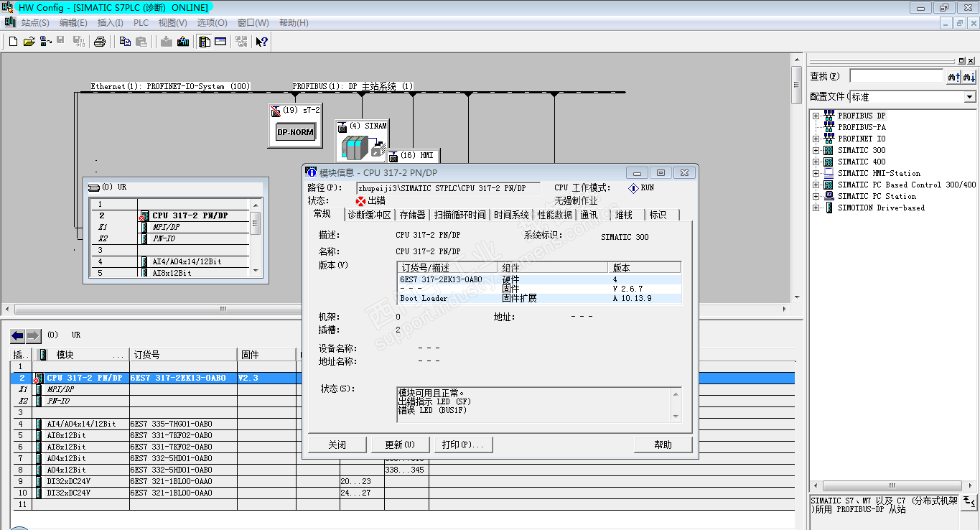Switch to the 存储器 tab
Viewport: 980px width, 530px height.
click(412, 215)
